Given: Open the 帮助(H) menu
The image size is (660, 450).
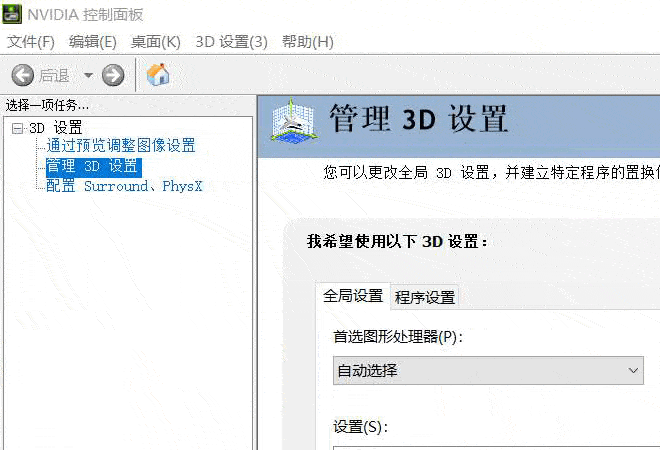Looking at the screenshot, I should coord(308,42).
